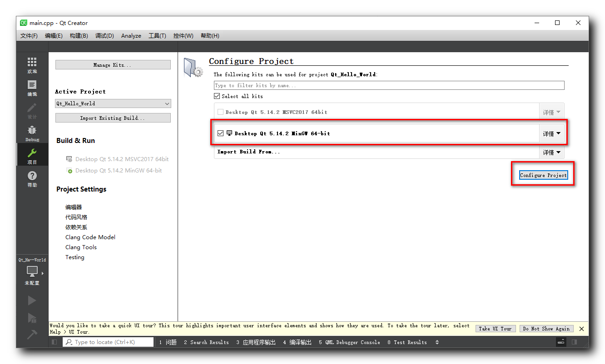The image size is (605, 364).
Task: Close the UI tour notification bar
Action: (581, 329)
